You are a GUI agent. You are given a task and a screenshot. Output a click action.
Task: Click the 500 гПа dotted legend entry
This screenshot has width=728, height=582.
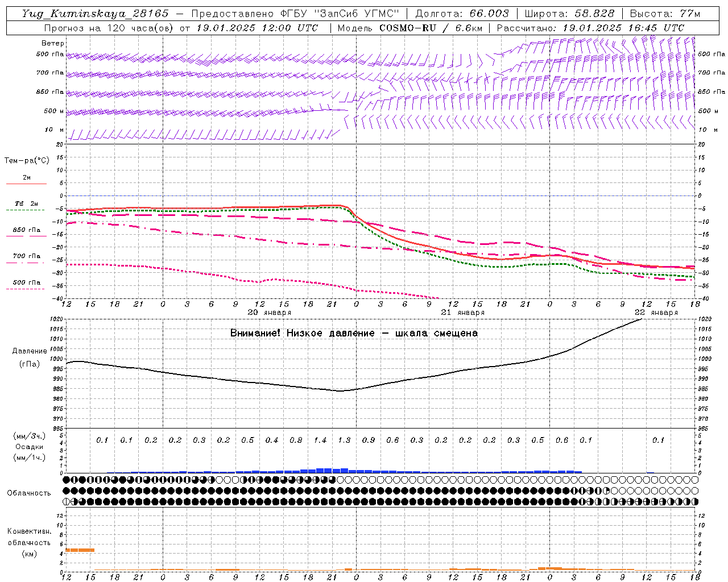[x=26, y=285]
